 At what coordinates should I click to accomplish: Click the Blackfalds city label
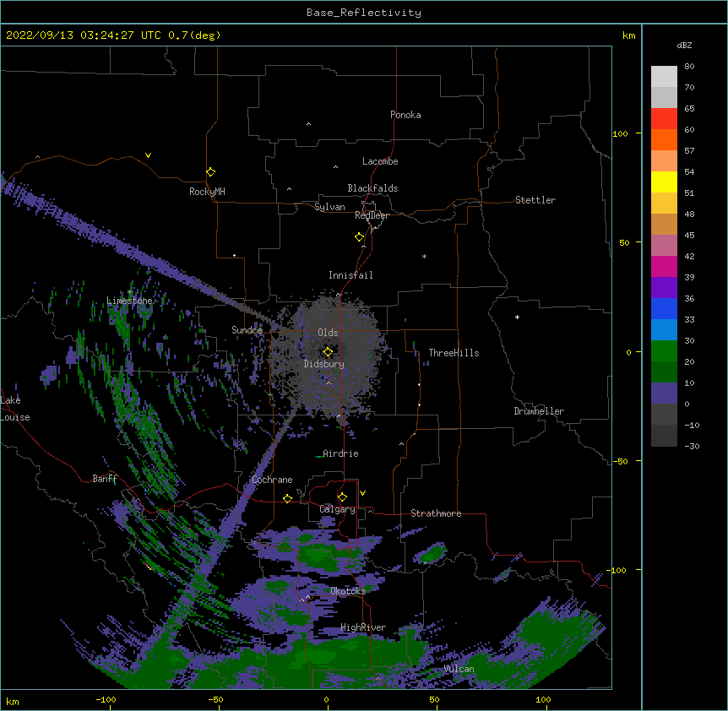tap(372, 188)
